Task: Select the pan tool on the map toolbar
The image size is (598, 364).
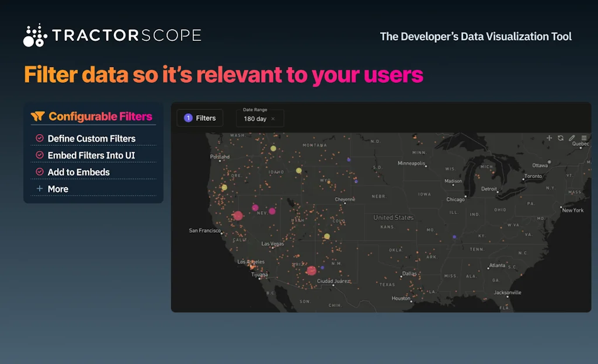Action: pyautogui.click(x=549, y=138)
